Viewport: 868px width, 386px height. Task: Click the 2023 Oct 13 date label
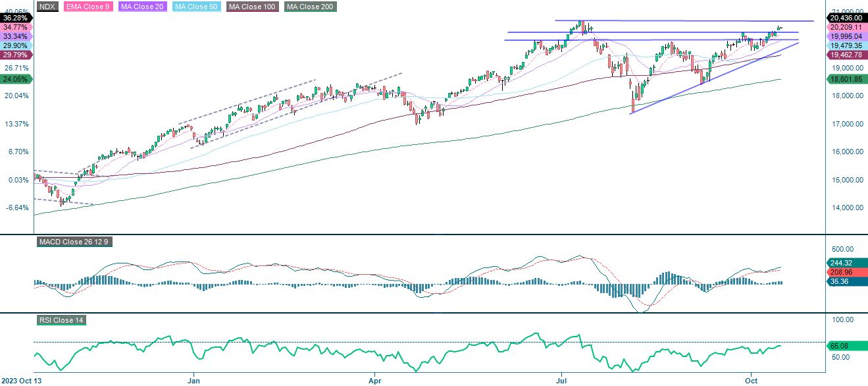pos(21,381)
